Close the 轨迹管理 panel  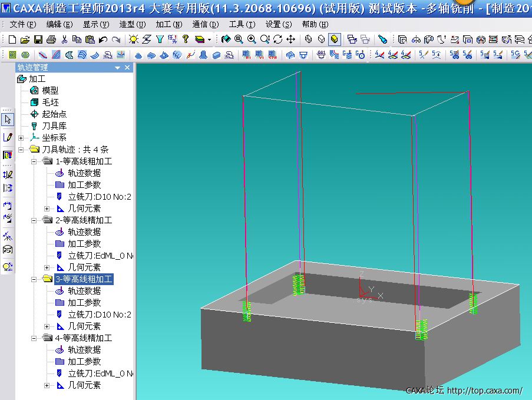pyautogui.click(x=127, y=68)
